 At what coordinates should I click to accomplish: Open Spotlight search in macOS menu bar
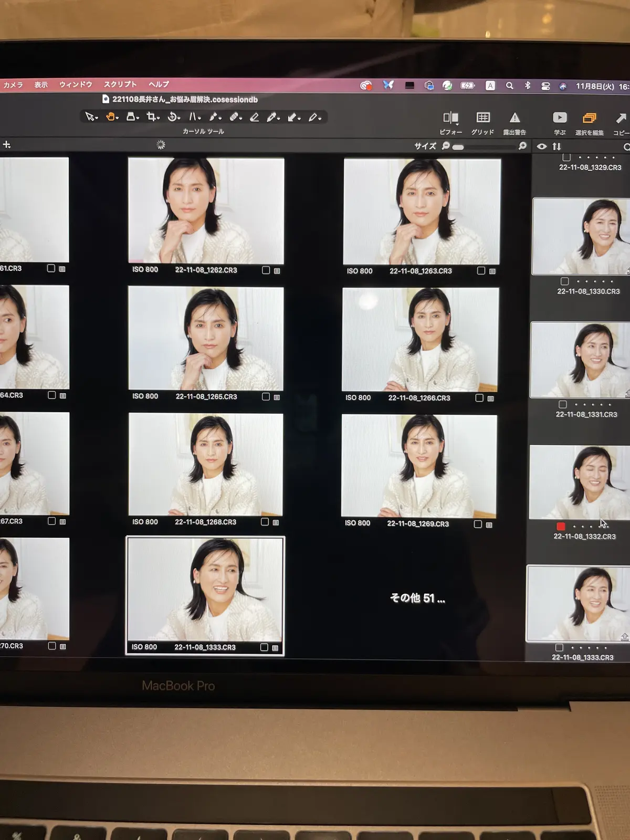pyautogui.click(x=509, y=86)
